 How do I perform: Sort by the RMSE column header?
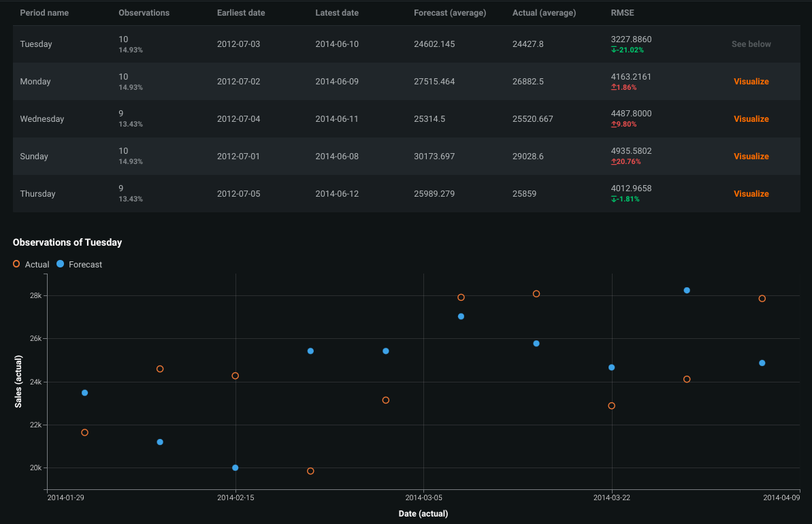[622, 13]
